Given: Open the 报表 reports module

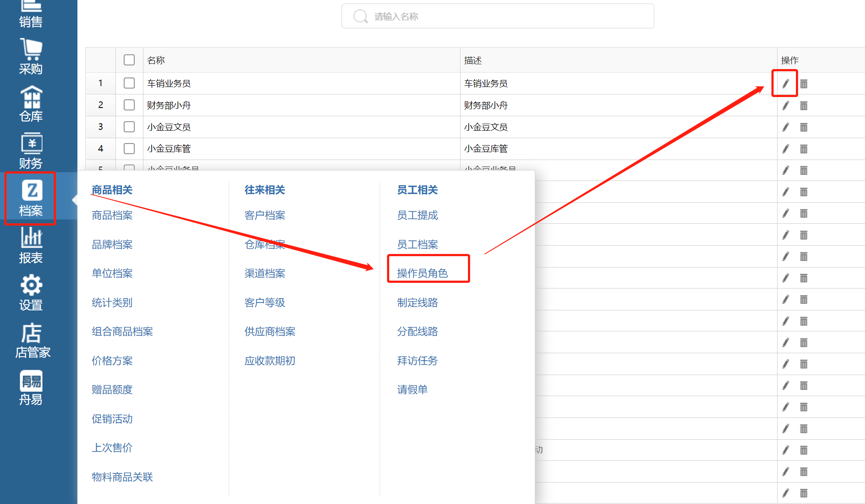Looking at the screenshot, I should pos(31,246).
